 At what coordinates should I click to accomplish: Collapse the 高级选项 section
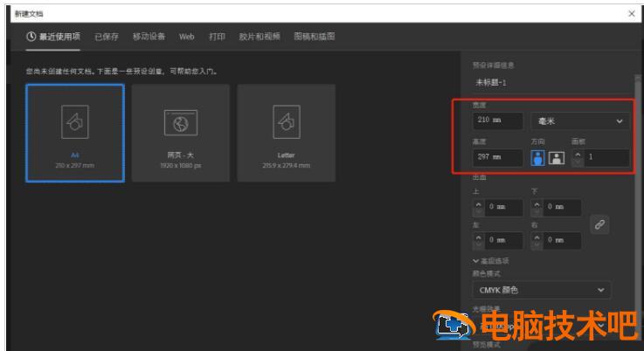coord(491,261)
